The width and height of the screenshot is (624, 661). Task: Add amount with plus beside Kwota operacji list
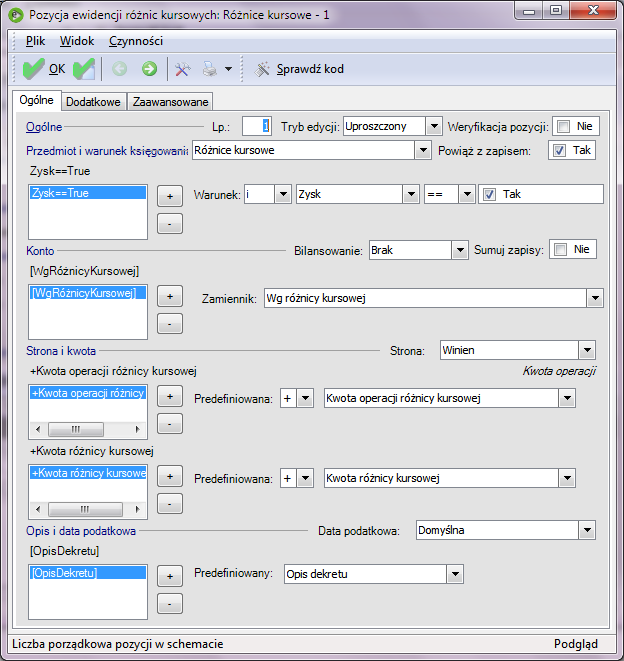[x=170, y=396]
